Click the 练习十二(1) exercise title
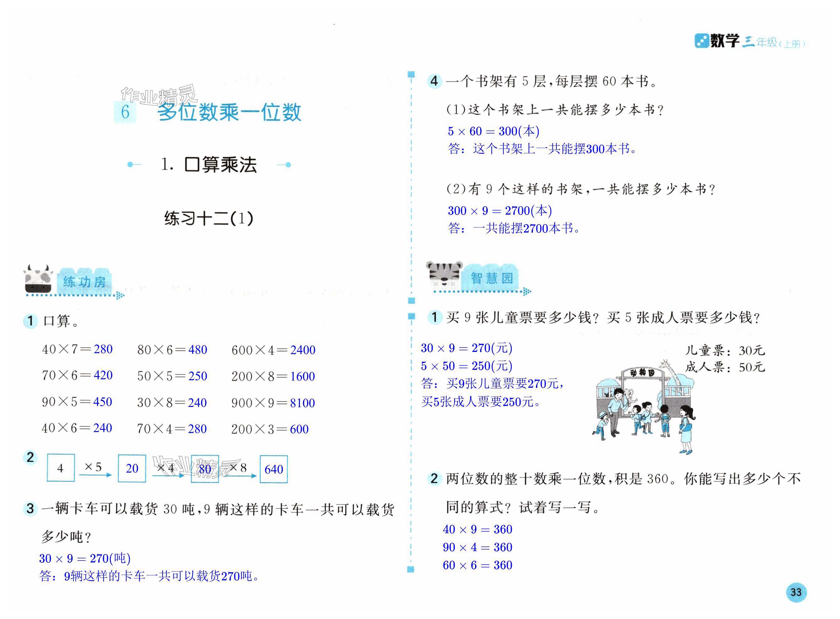840x619 pixels. [x=209, y=218]
